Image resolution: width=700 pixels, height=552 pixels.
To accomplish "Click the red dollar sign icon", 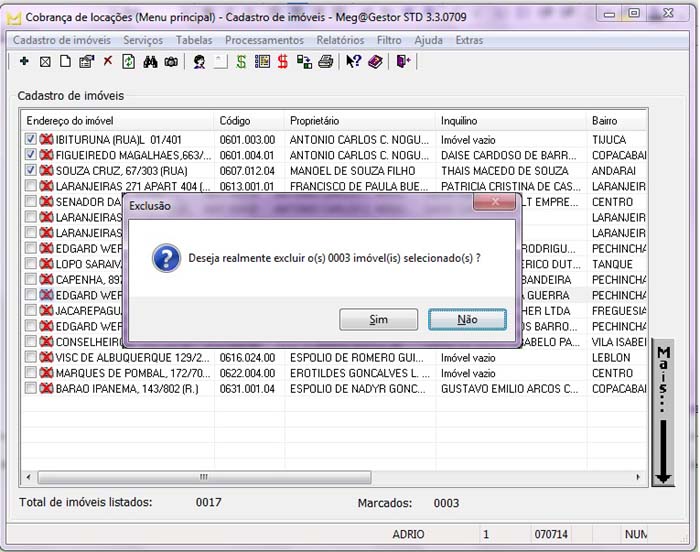I will click(283, 62).
